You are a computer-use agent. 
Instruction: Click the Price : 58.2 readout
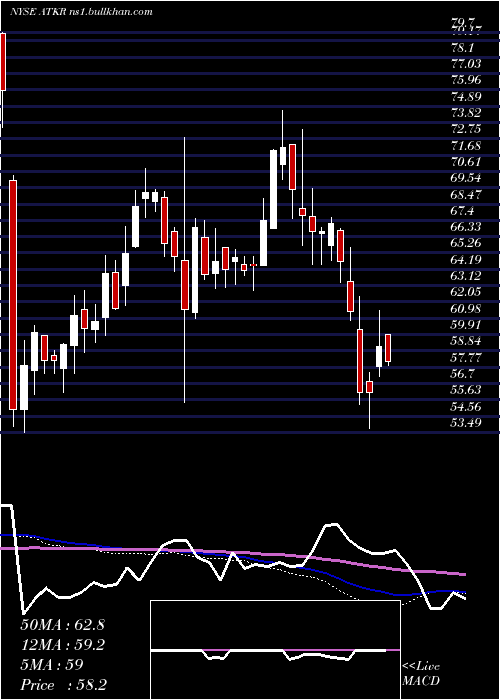(63, 685)
